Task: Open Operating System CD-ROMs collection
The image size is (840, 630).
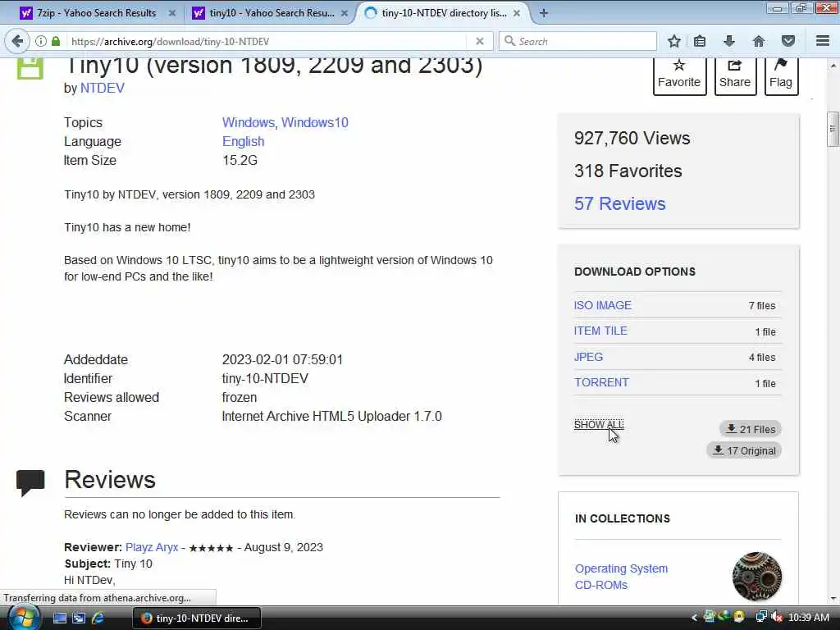Action: click(622, 577)
